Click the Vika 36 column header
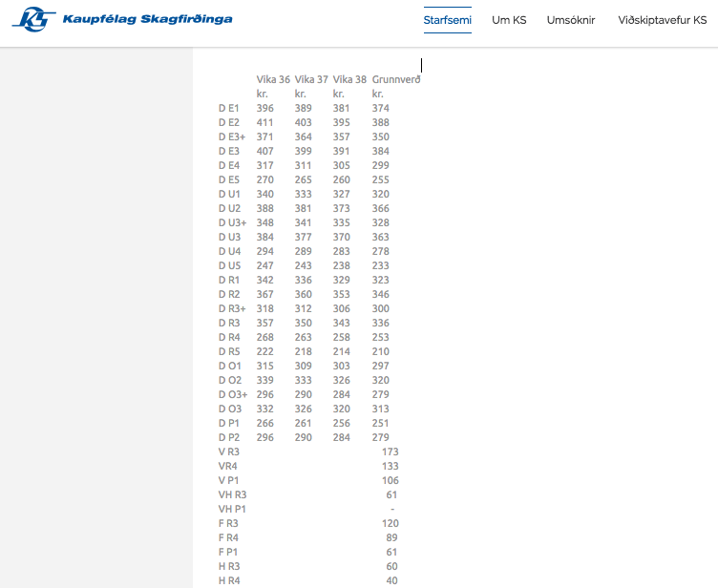The height and width of the screenshot is (588, 718). [273, 79]
